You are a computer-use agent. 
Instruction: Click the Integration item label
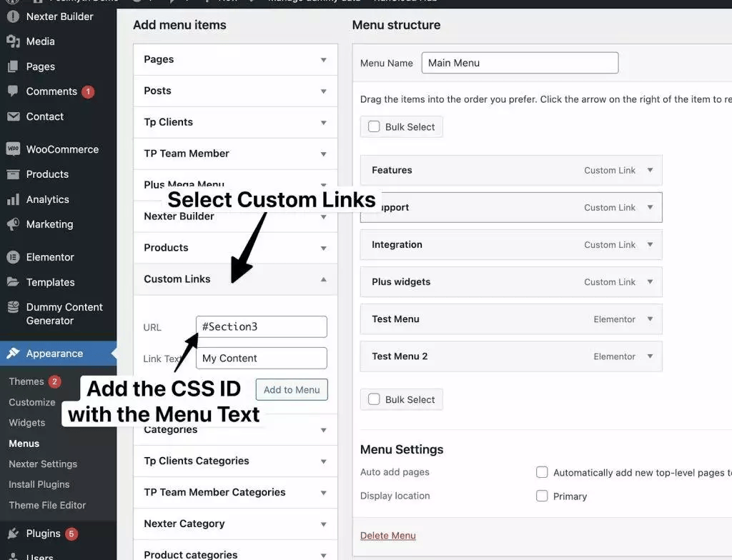[397, 244]
